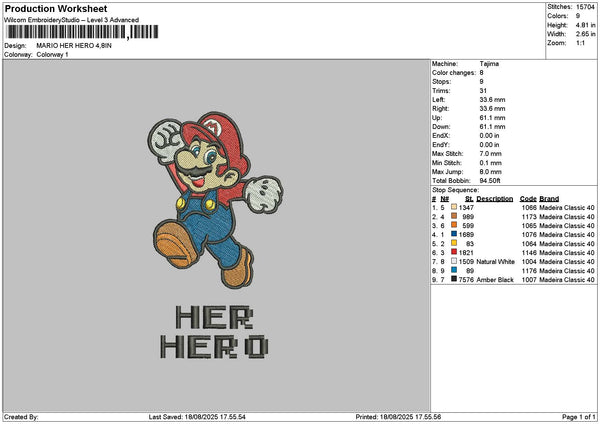
Task: Click the 'St.' column header
Action: pos(469,199)
